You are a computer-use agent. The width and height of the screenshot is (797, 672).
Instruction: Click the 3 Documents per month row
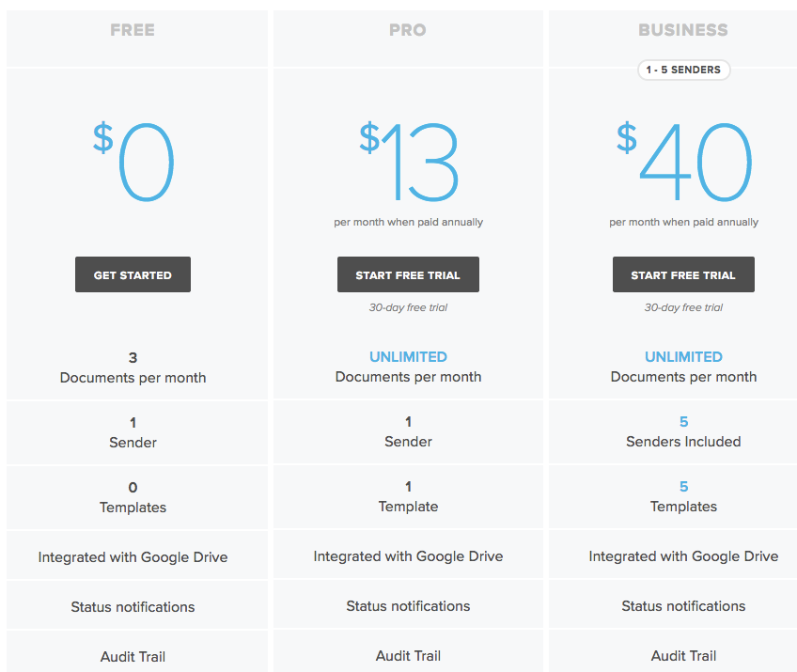point(133,367)
